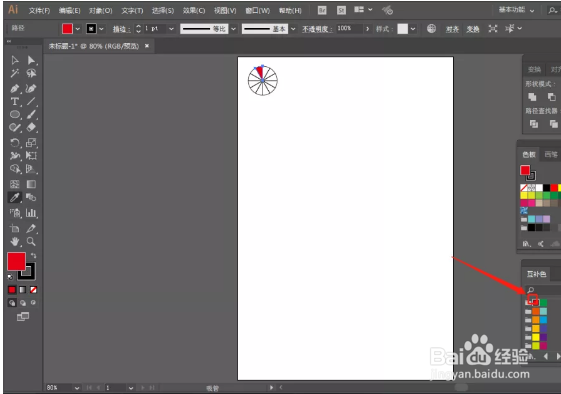Select the Symbol Sprayer tool
The image size is (561, 394).
pos(15,213)
